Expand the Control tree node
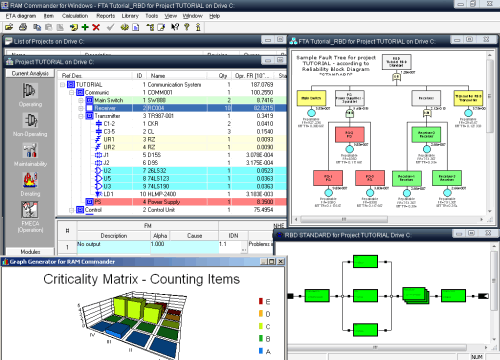Image resolution: width=500 pixels, height=360 pixels. pos(71,210)
